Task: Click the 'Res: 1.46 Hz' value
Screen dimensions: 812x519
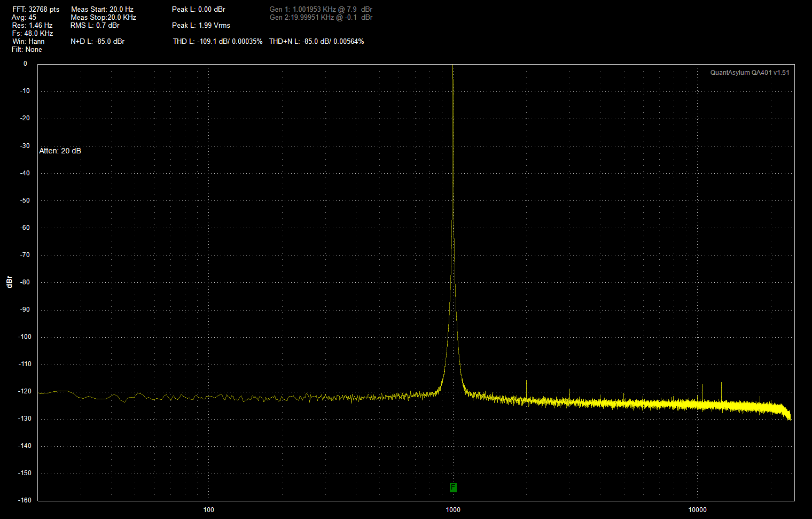Action: point(32,25)
